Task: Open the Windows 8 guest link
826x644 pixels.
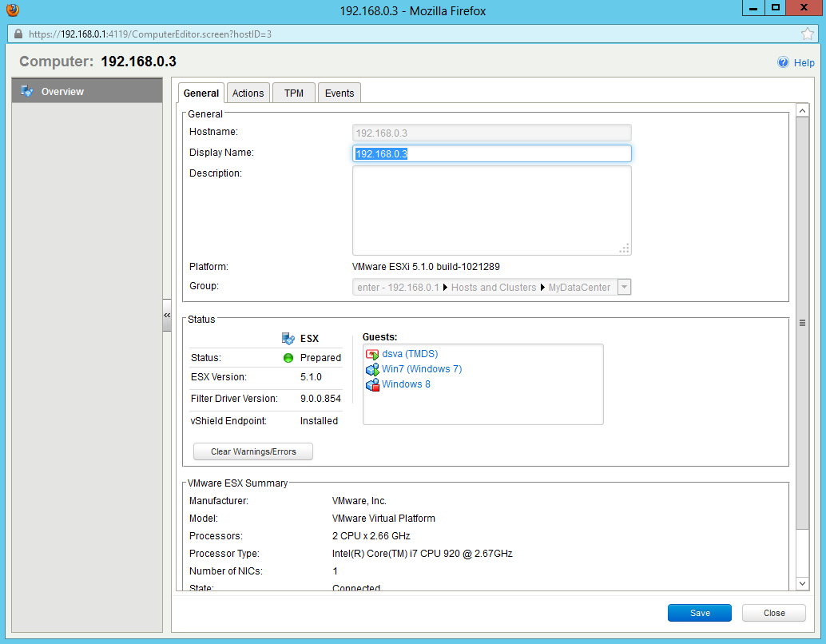Action: pos(406,384)
